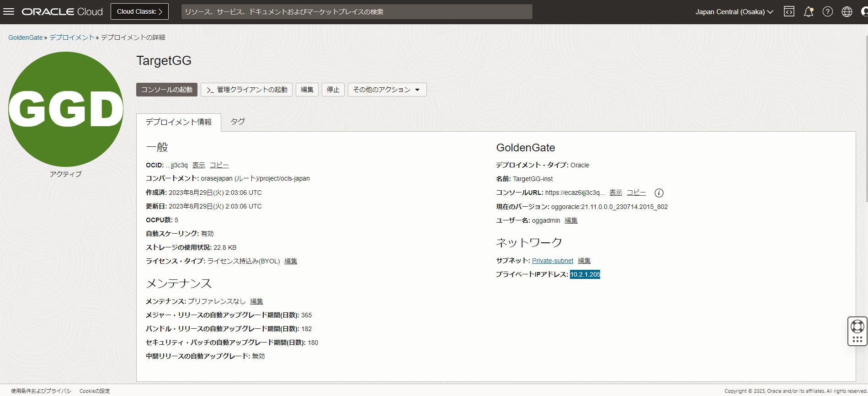The width and height of the screenshot is (868, 396).
Task: Click the Oracle Cloud logo
Action: coord(62,11)
